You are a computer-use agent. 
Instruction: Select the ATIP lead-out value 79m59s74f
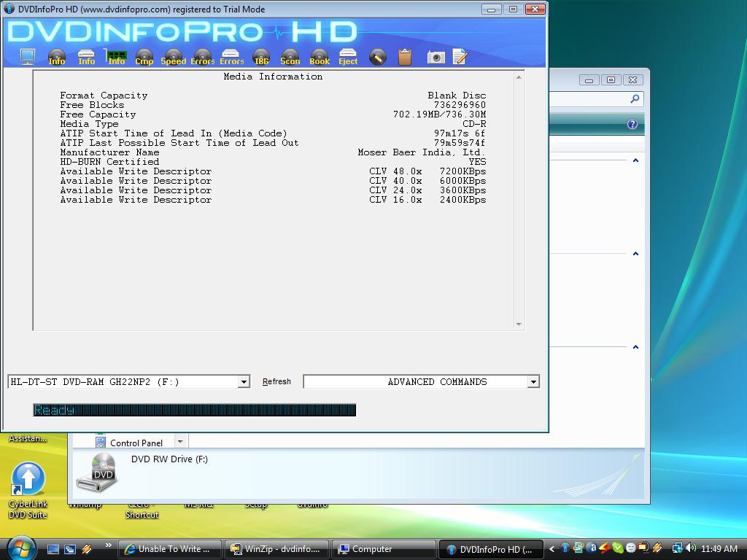click(460, 143)
